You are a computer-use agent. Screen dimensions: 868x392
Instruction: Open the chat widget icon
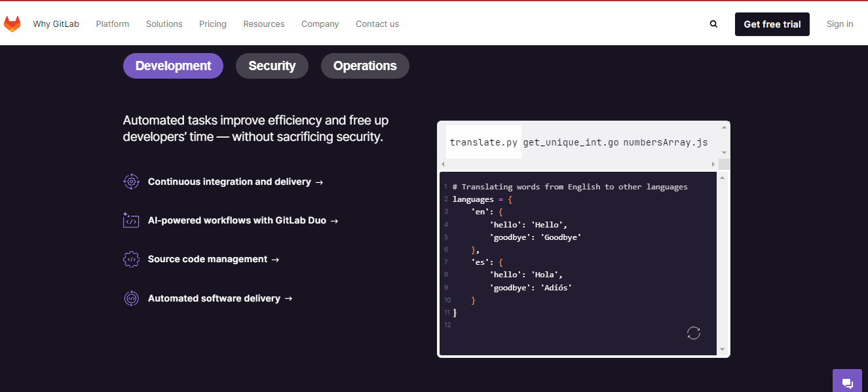(x=847, y=383)
